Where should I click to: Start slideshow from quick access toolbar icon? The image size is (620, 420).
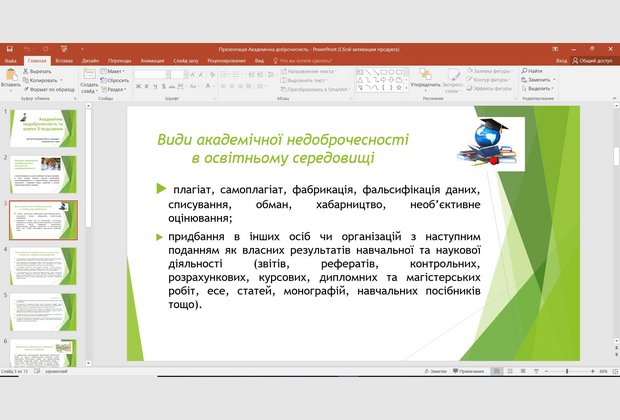click(x=64, y=49)
